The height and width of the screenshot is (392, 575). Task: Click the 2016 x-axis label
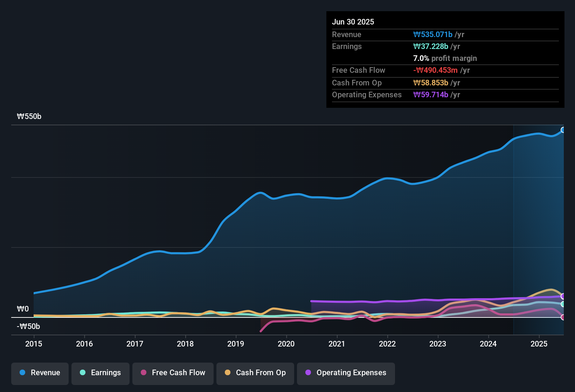84,344
